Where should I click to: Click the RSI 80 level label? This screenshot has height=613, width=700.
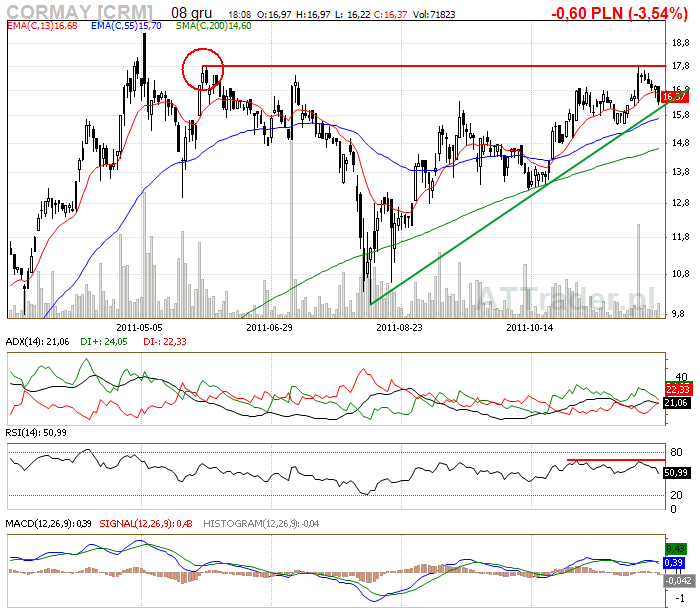[676, 452]
